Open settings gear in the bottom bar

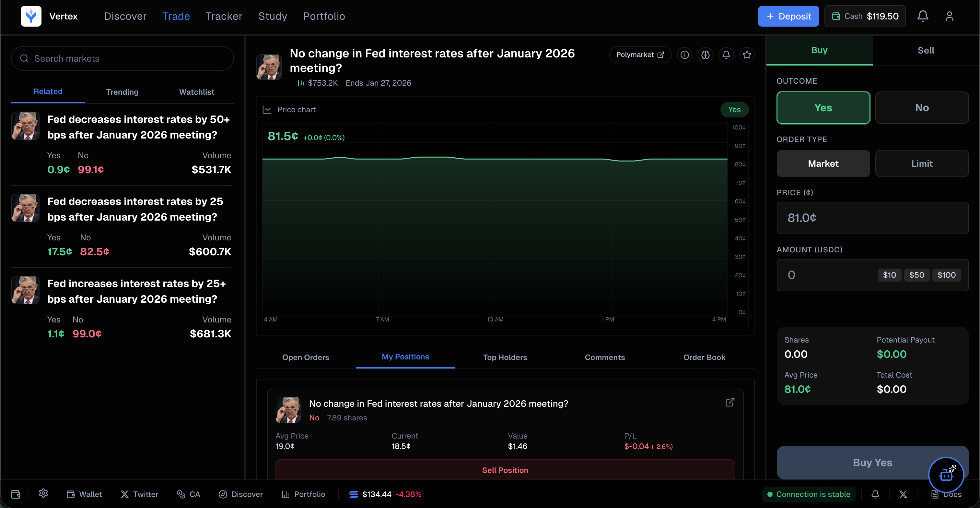[43, 493]
